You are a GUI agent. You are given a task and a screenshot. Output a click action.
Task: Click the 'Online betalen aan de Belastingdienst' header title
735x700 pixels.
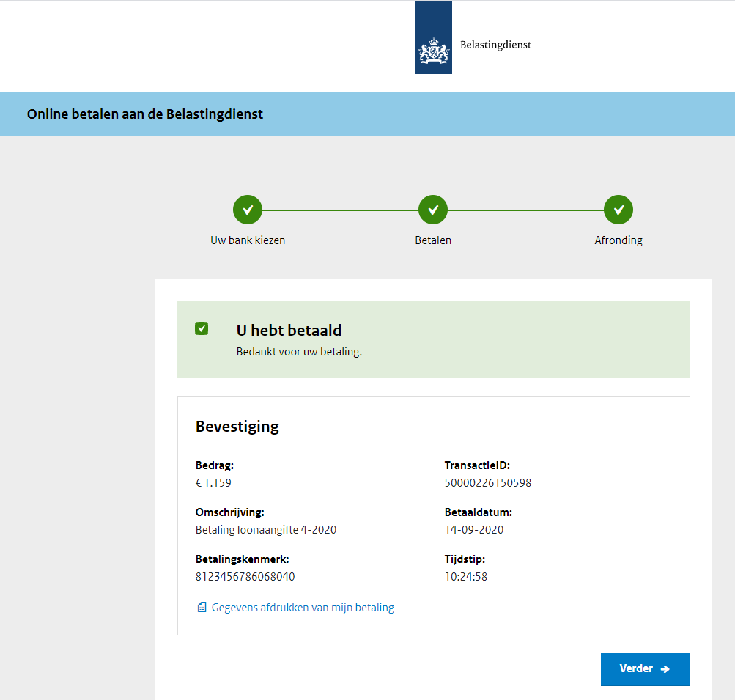pos(145,114)
